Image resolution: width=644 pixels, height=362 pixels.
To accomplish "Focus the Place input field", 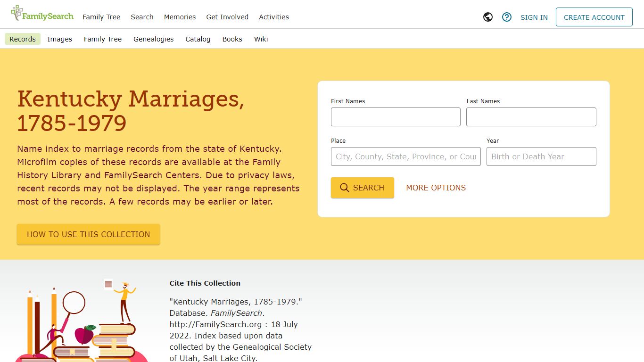I will (x=406, y=156).
